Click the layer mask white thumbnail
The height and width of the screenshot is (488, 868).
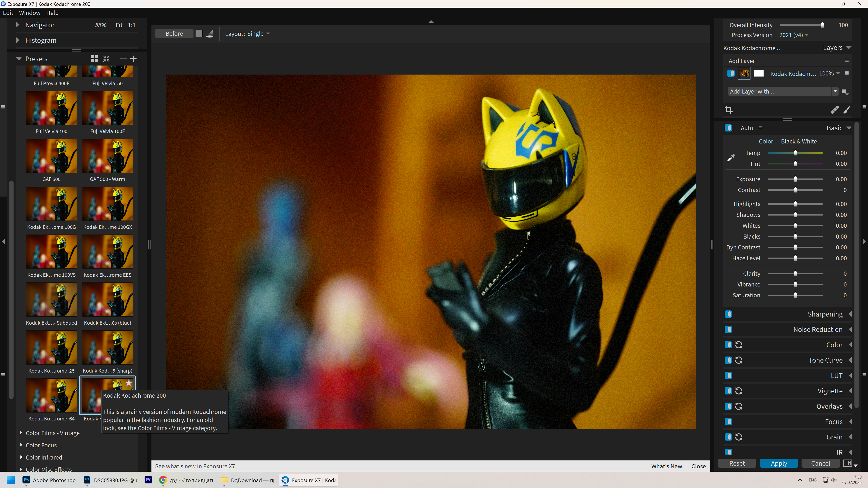coord(759,73)
